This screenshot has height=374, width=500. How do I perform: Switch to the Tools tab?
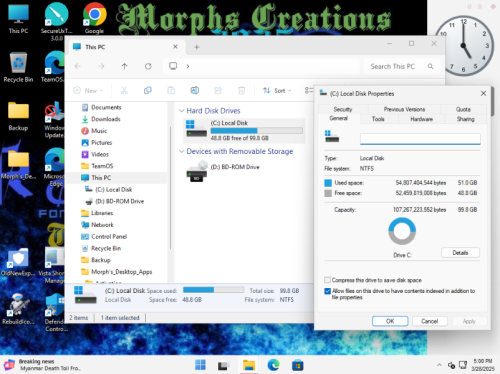pyautogui.click(x=378, y=119)
